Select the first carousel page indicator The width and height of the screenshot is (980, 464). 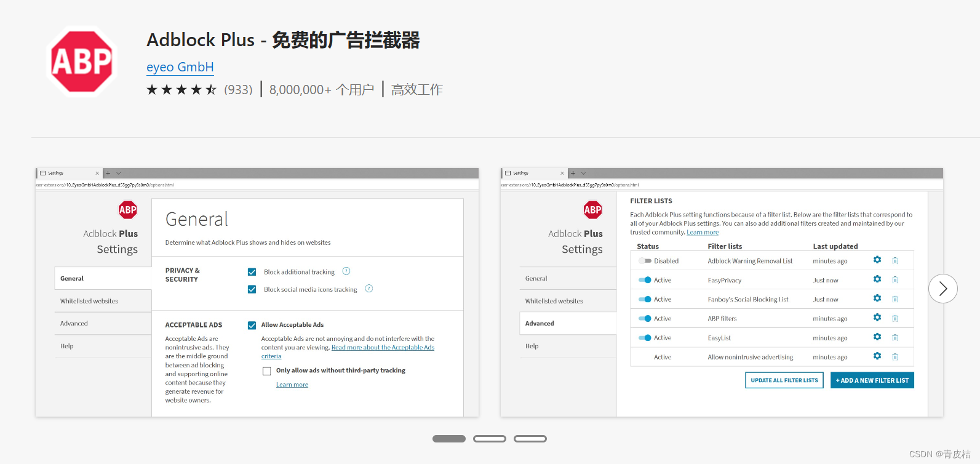449,439
